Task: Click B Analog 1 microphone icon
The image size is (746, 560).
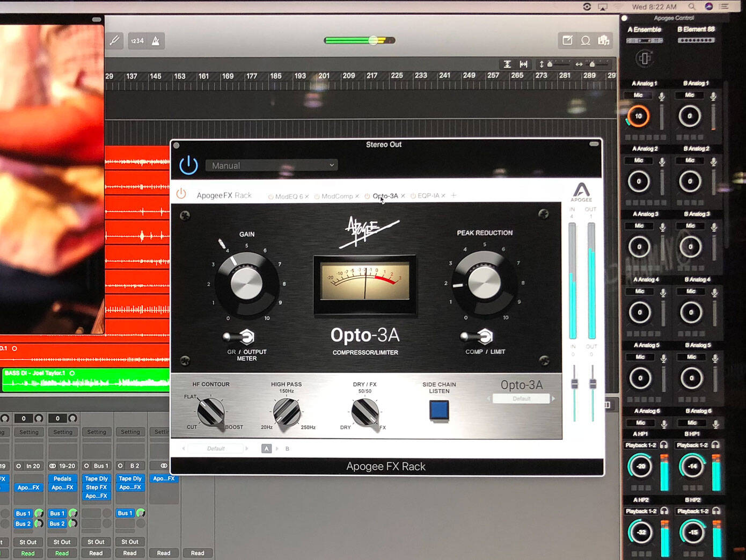Action: pos(713,97)
